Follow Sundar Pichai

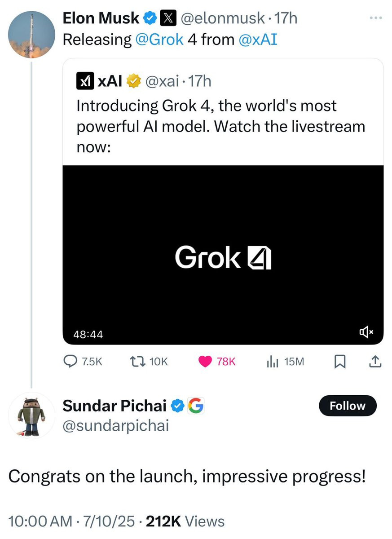[348, 406]
